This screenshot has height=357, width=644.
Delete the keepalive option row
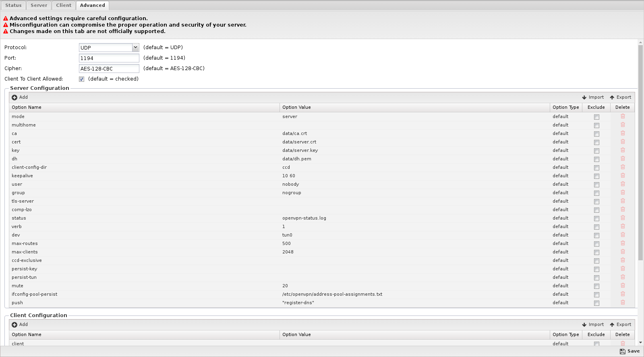click(623, 176)
